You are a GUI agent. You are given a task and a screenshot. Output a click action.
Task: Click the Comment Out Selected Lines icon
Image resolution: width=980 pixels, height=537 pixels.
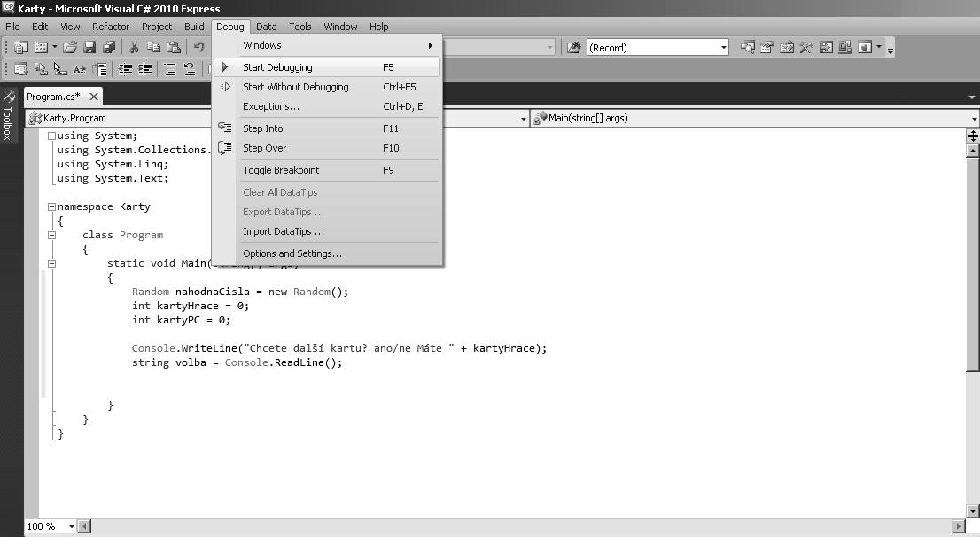click(x=170, y=69)
